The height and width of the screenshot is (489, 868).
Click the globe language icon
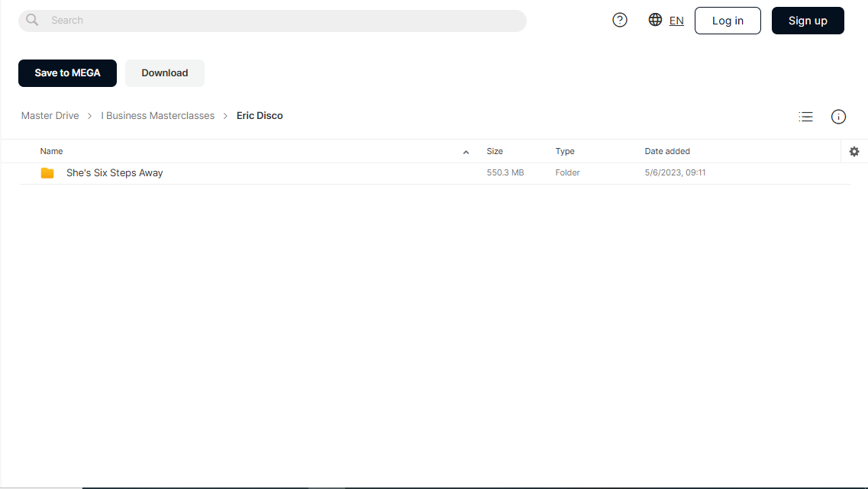655,20
